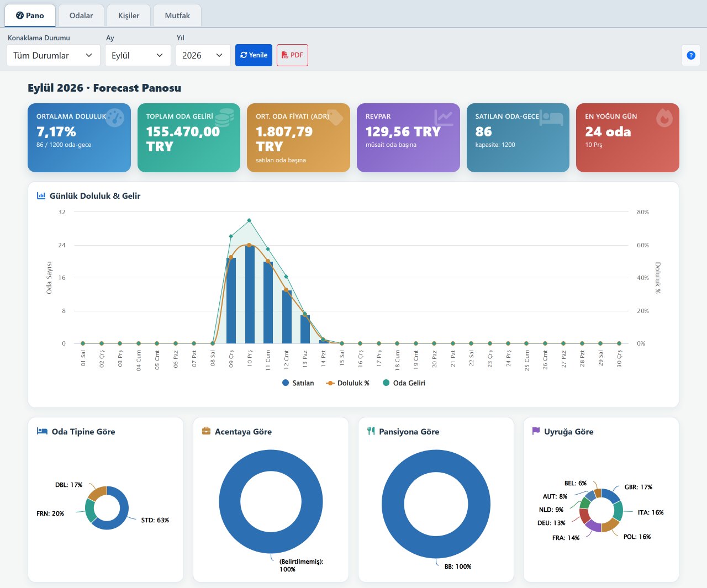This screenshot has width=707, height=588.
Task: Click the bar chart icon beside Günlük Doluluk & Gelir
Action: [x=41, y=195]
